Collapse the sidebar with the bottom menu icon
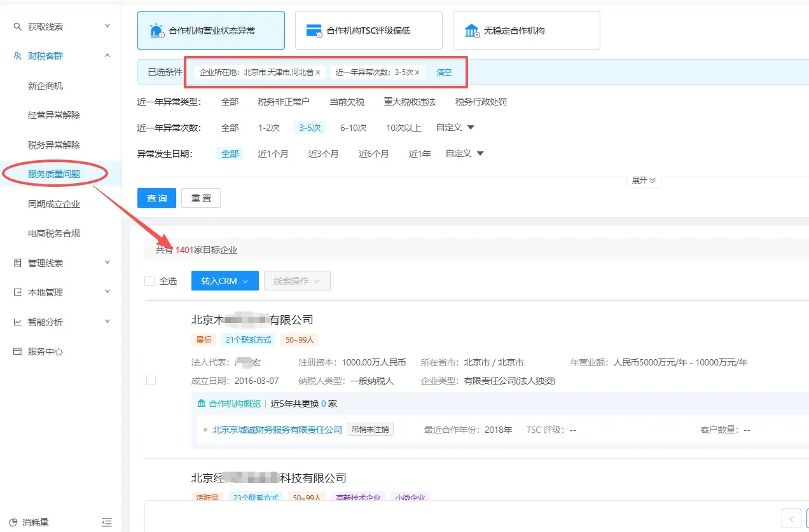 (x=106, y=522)
